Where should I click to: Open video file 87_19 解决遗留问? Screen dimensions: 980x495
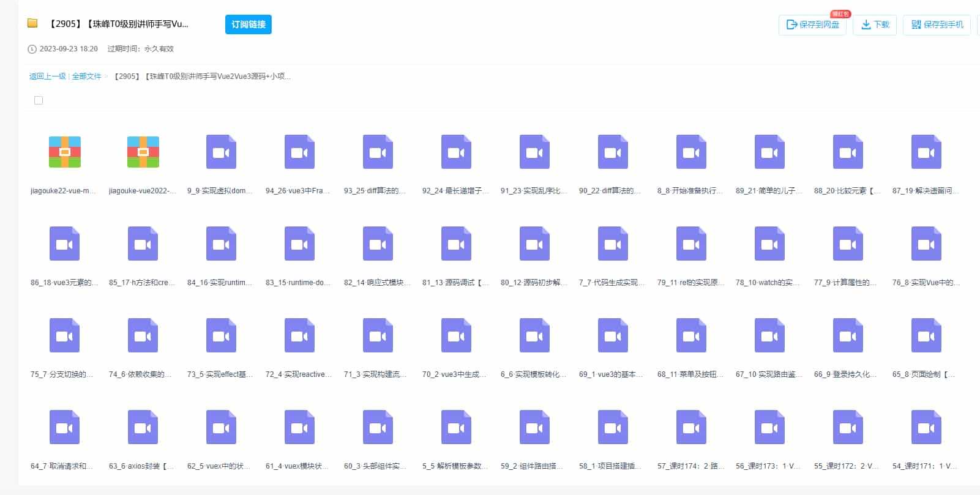click(927, 152)
